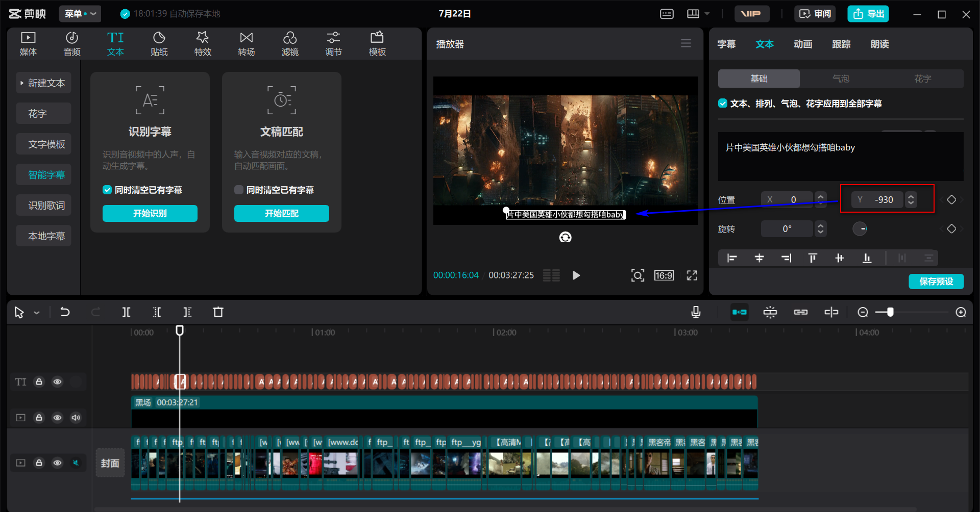The width and height of the screenshot is (980, 512).
Task: Open the Media (媒体) panel
Action: pos(28,44)
